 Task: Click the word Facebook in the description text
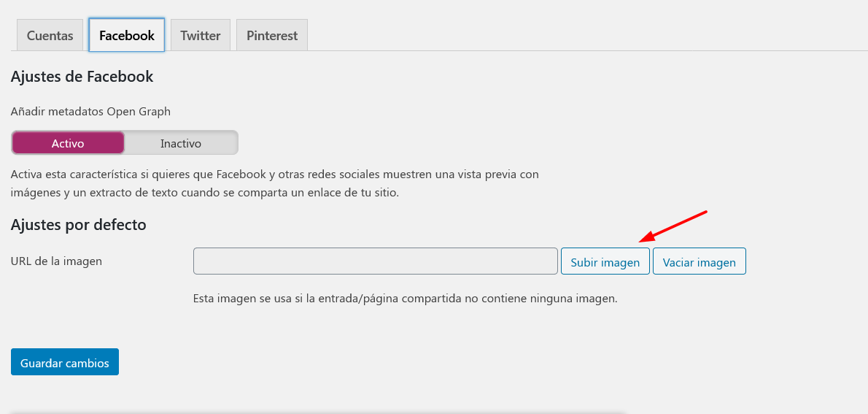pos(241,175)
